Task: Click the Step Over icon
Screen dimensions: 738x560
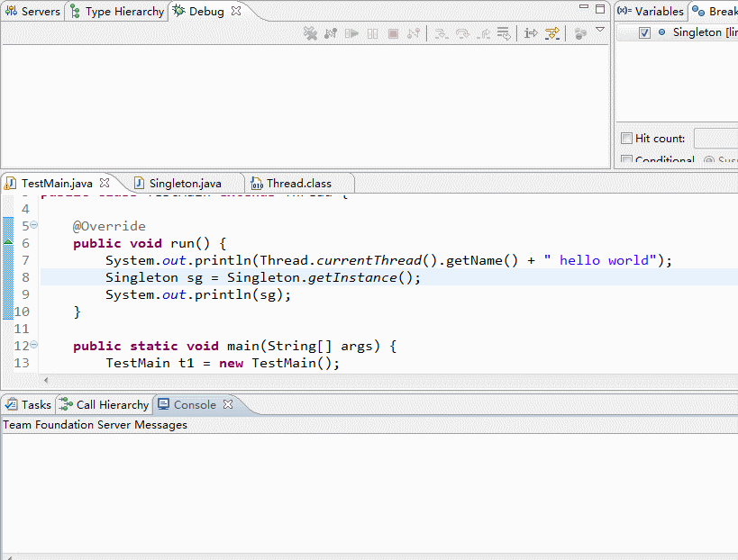Action: coord(462,33)
